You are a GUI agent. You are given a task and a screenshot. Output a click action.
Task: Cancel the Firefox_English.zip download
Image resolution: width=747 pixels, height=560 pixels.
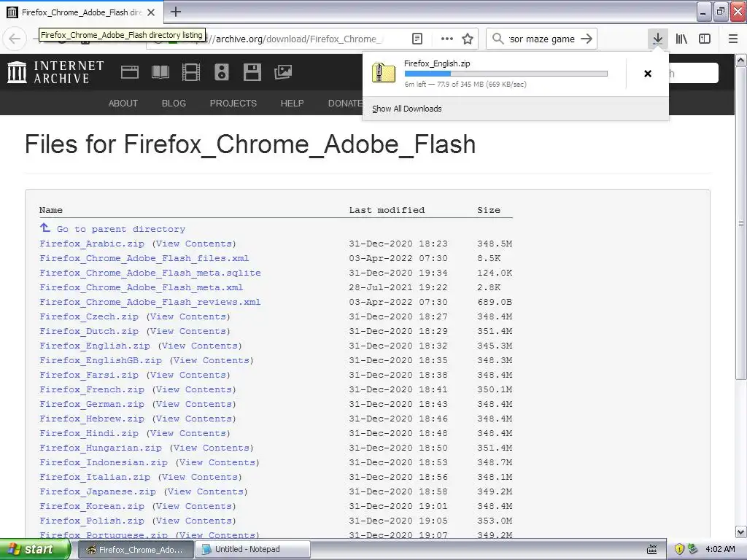648,74
